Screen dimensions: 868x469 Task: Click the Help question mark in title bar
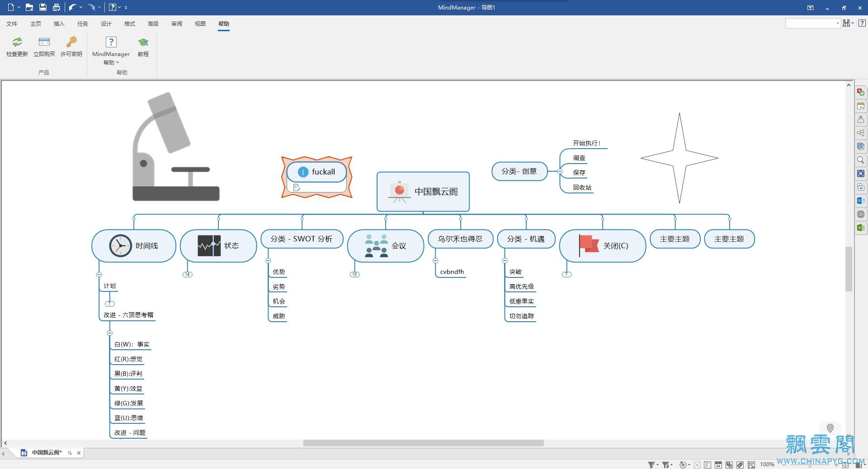tap(113, 7)
